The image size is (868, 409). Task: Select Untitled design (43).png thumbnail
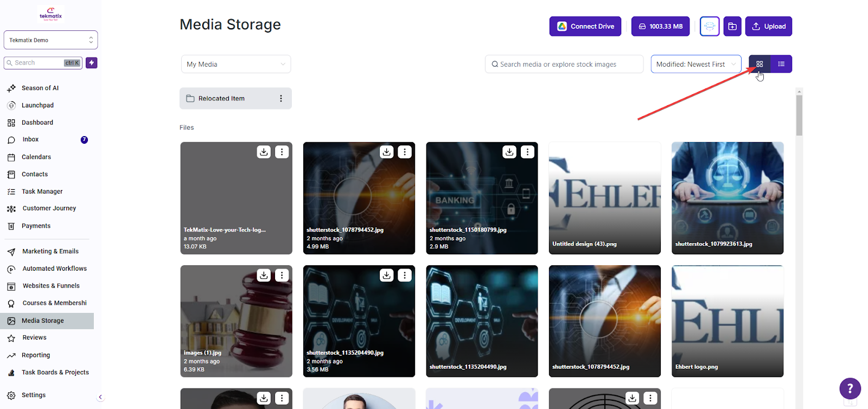[x=605, y=198]
